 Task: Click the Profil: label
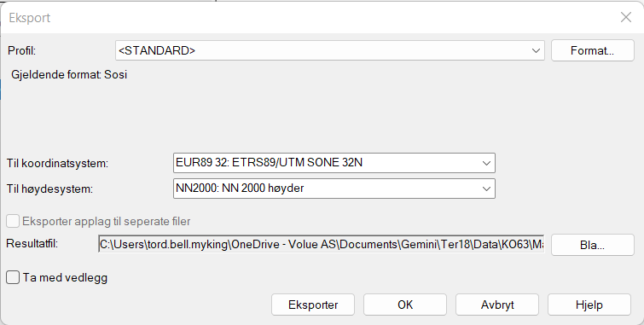coord(22,50)
